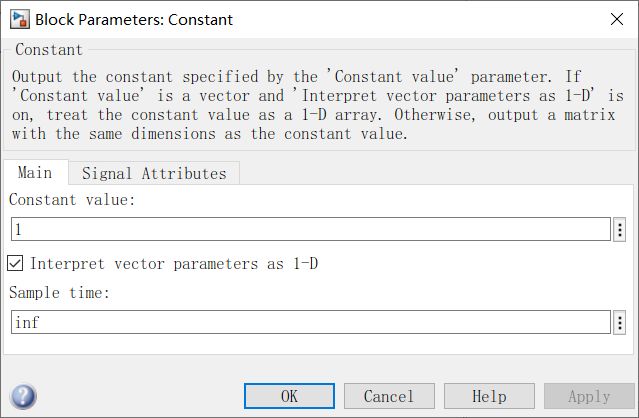The height and width of the screenshot is (418, 639).
Task: Focus the Sample time input field
Action: 310,322
